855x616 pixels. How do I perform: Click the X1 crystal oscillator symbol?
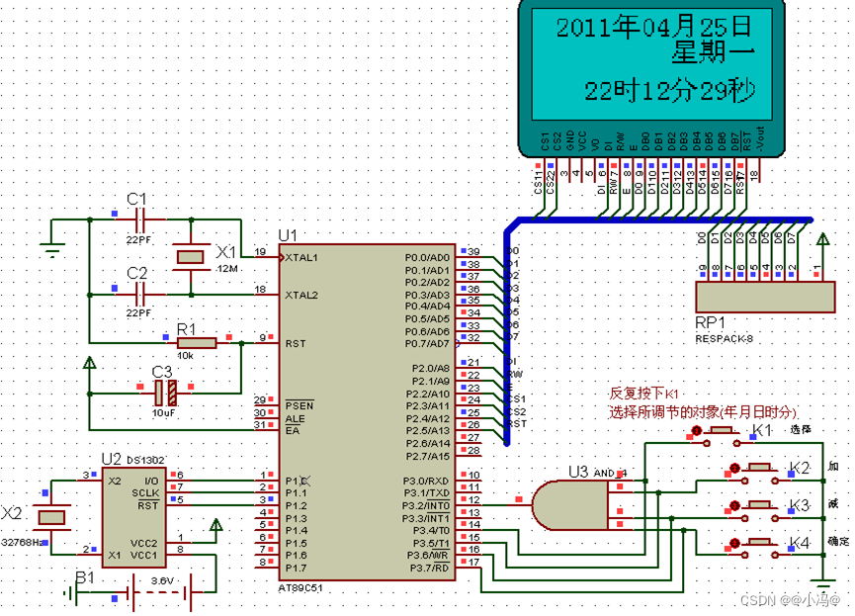tap(191, 257)
